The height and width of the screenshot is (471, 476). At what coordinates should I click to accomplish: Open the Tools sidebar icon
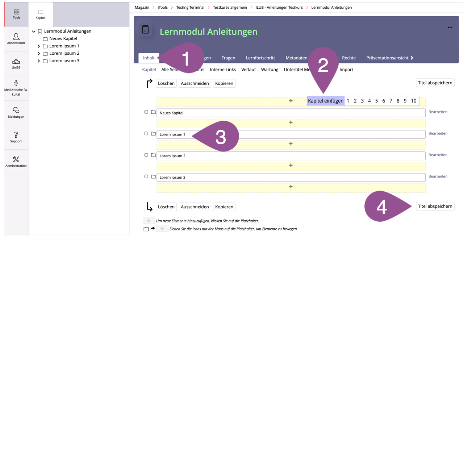click(17, 12)
